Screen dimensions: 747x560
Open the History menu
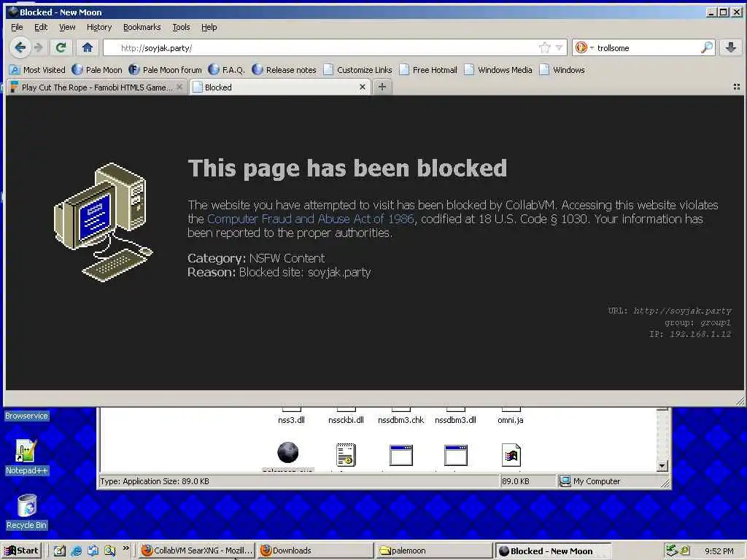click(x=99, y=27)
